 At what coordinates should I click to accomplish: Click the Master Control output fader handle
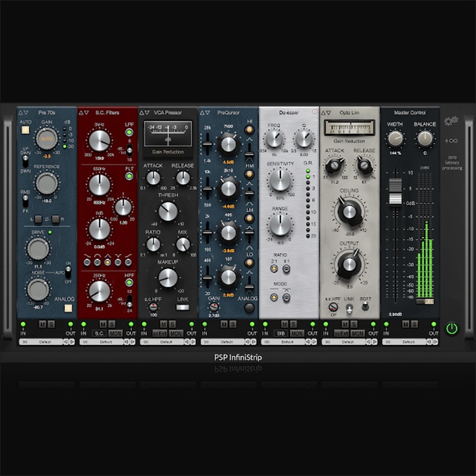pyautogui.click(x=395, y=191)
